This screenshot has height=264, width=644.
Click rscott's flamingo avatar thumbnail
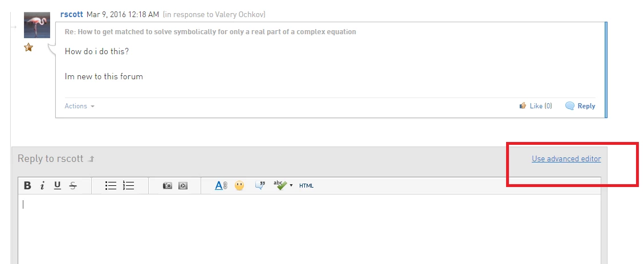pos(37,25)
